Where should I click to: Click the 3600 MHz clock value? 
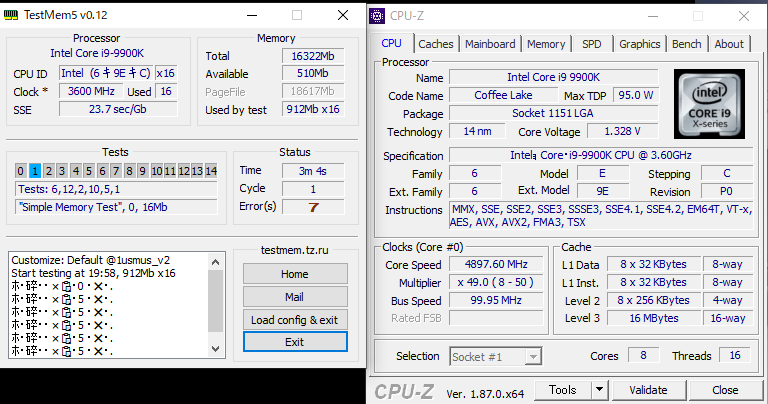[91, 92]
